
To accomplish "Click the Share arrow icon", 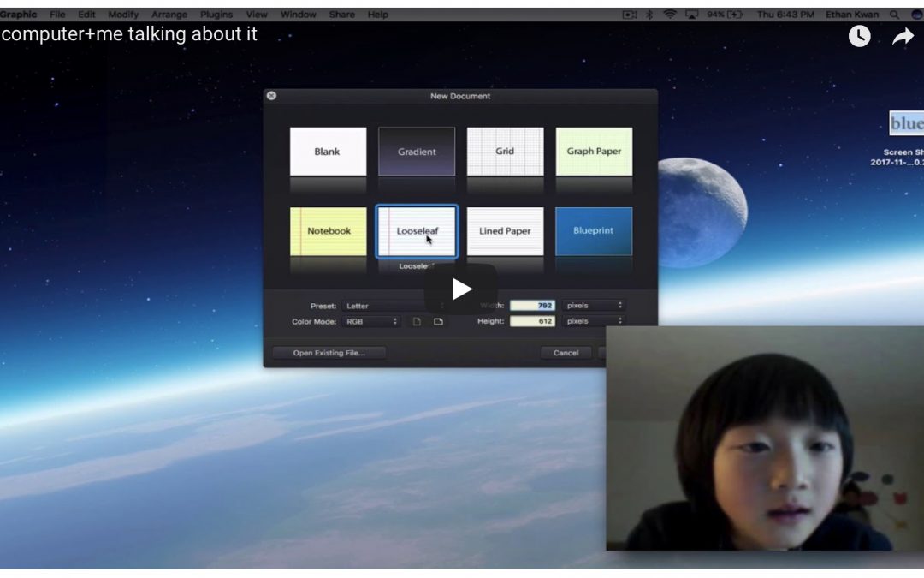I will [903, 37].
